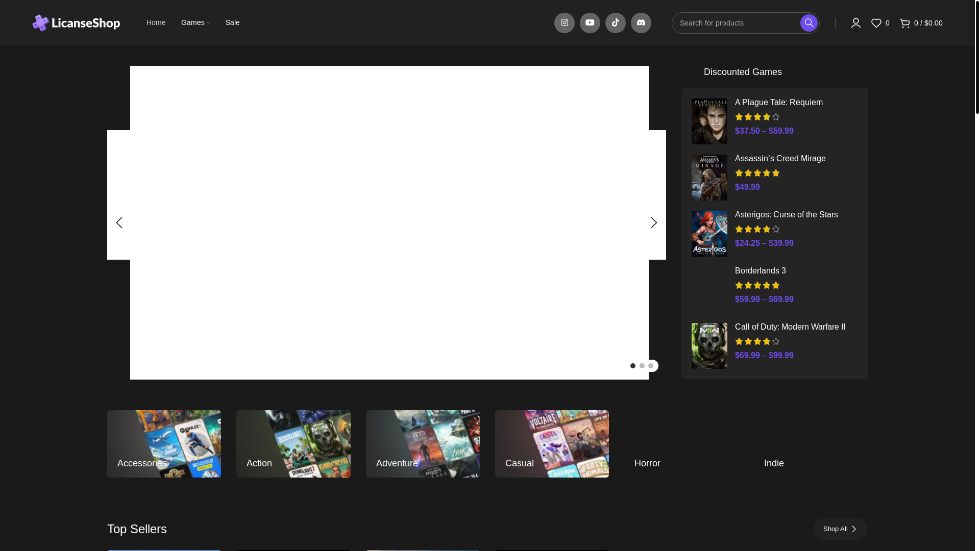Viewport: 980px width, 551px height.
Task: Select the third slider dot
Action: click(x=651, y=366)
